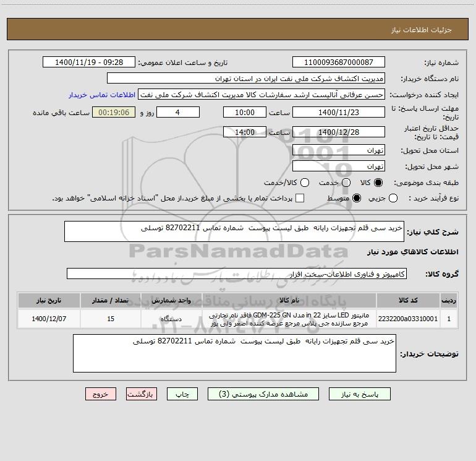Click the price validity date 1400/12/28
The image size is (476, 461).
pyautogui.click(x=339, y=132)
